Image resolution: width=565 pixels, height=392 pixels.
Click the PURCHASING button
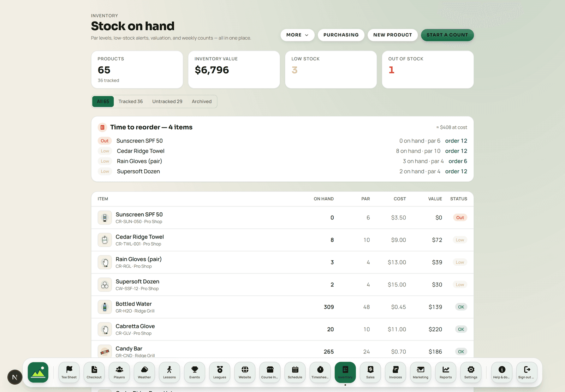[x=341, y=35]
